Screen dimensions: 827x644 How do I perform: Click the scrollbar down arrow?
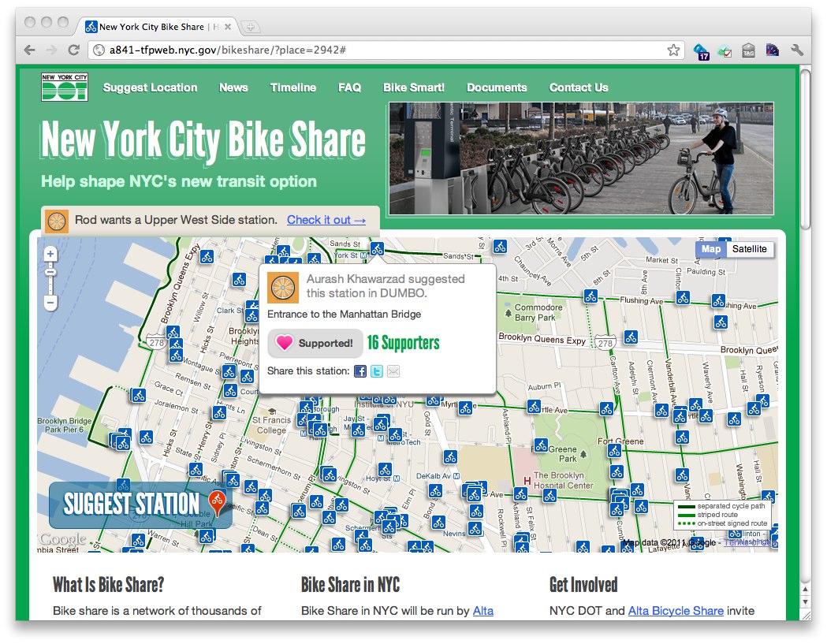(x=806, y=601)
